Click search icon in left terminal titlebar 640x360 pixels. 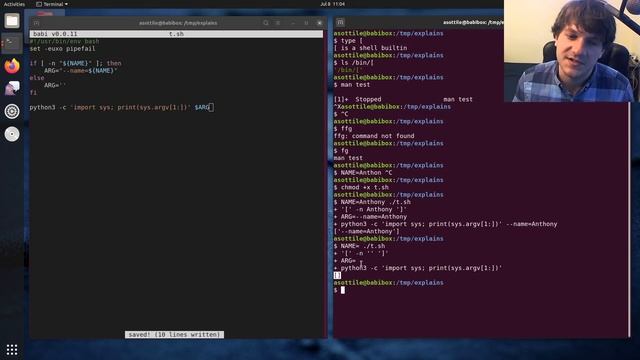(x=266, y=23)
